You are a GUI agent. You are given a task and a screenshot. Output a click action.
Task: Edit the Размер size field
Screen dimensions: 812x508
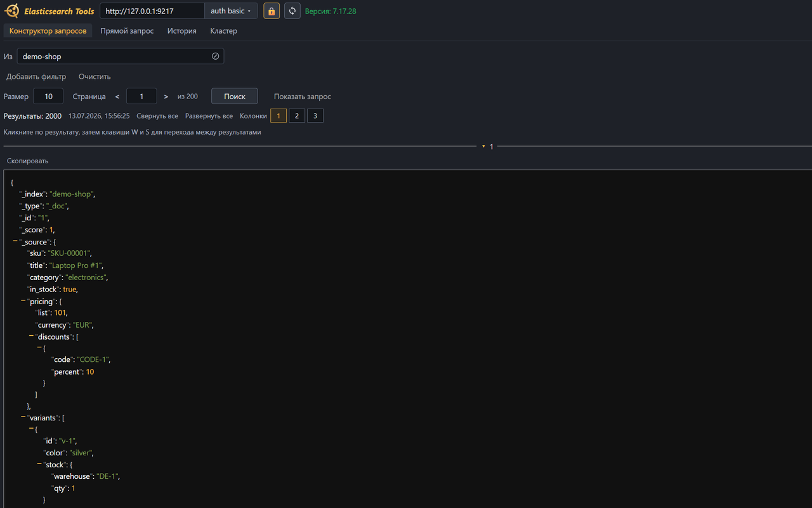48,97
